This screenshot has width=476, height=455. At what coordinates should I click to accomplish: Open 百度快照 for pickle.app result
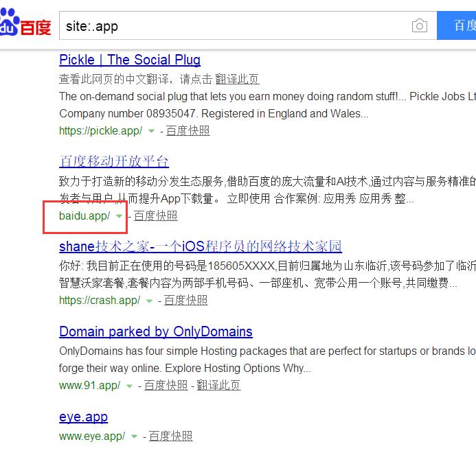point(188,131)
